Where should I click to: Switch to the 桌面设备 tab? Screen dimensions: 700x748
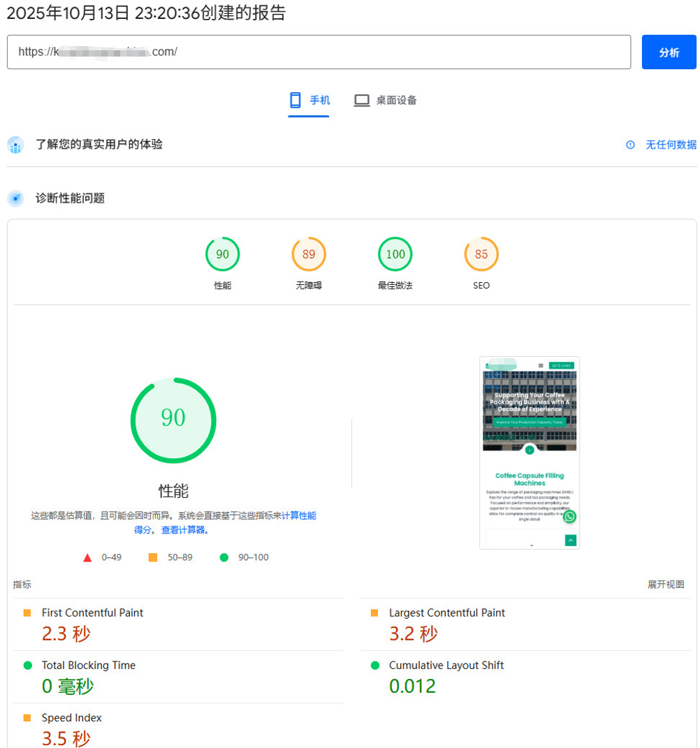point(386,101)
